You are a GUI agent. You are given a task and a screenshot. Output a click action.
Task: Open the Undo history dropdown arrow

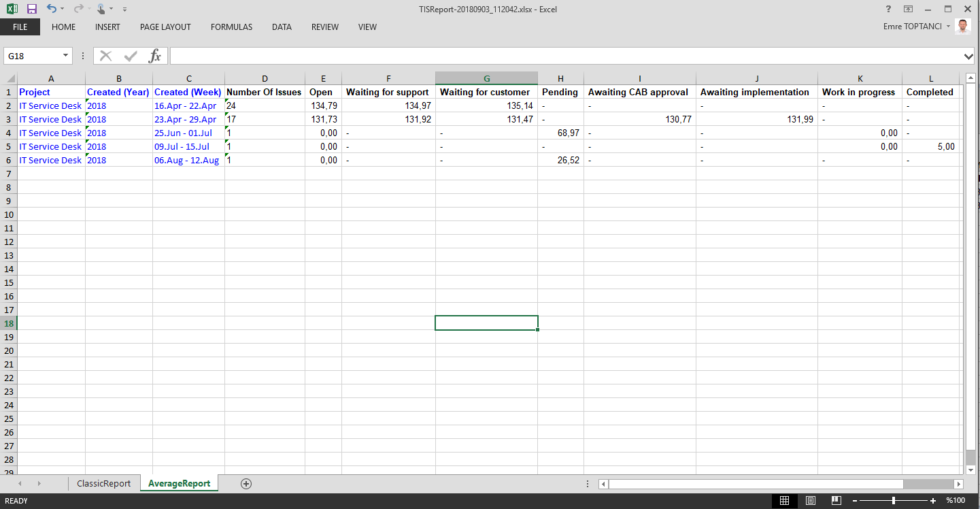[x=63, y=10]
